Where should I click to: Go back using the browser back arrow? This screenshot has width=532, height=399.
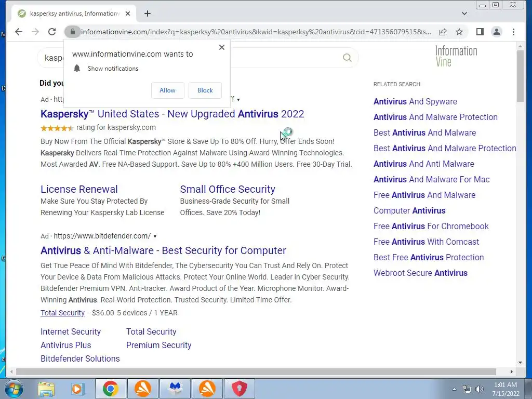(19, 32)
